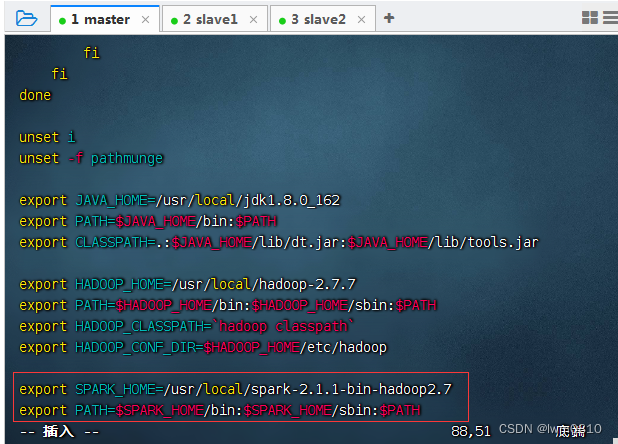Viewport: 618px width, 444px height.
Task: Click the export HADOOP_HOME line
Action: click(187, 284)
